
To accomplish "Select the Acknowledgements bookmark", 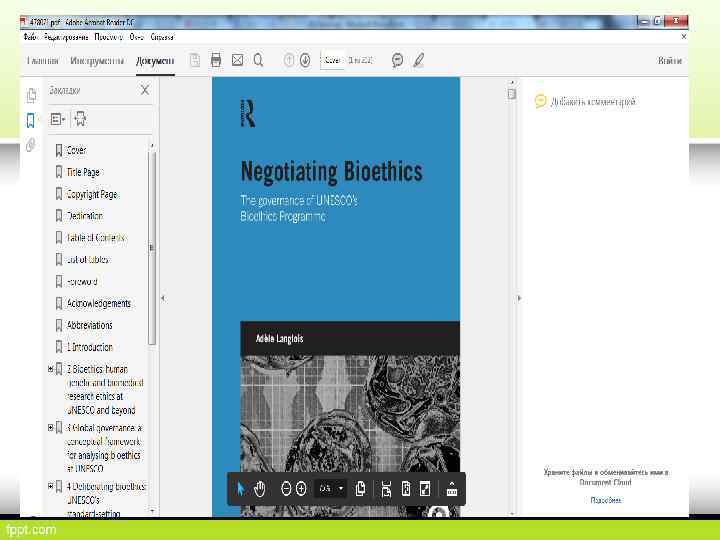I will pos(99,304).
